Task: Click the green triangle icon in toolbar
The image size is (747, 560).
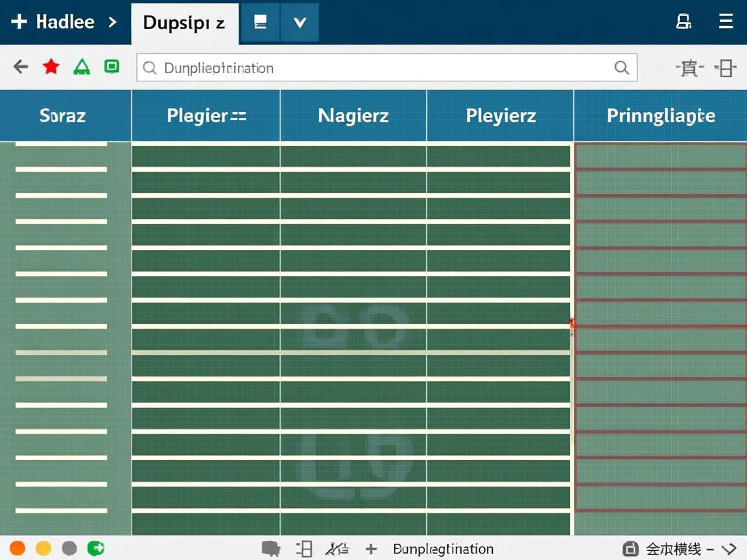Action: coord(82,67)
